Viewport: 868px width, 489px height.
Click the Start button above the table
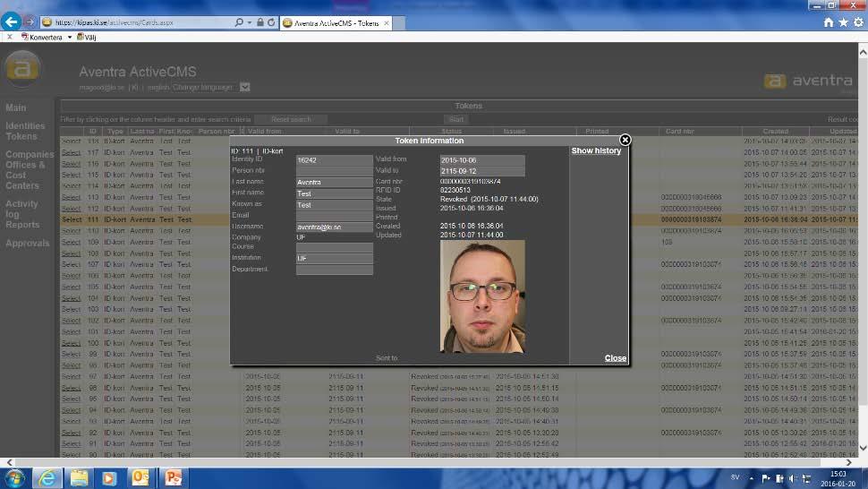pyautogui.click(x=456, y=119)
